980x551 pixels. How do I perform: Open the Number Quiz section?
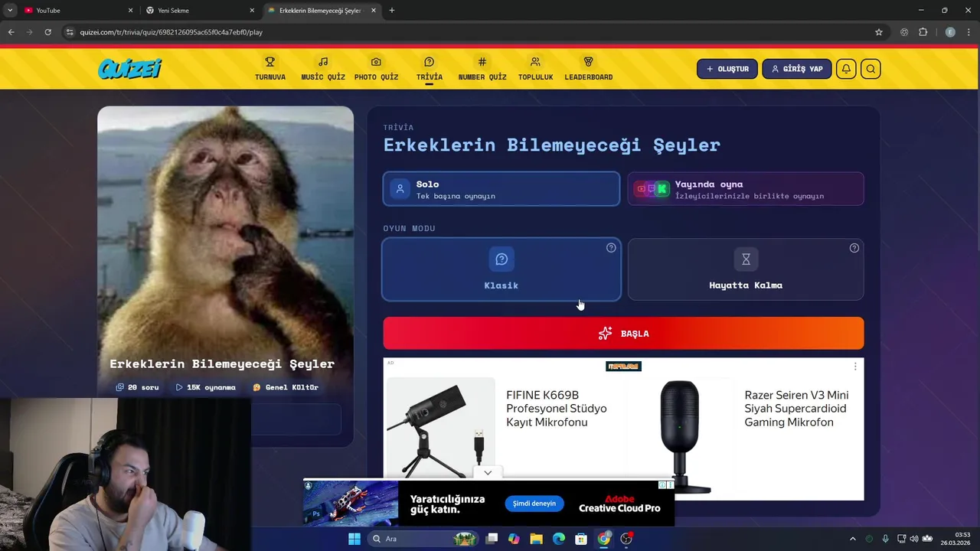tap(482, 68)
